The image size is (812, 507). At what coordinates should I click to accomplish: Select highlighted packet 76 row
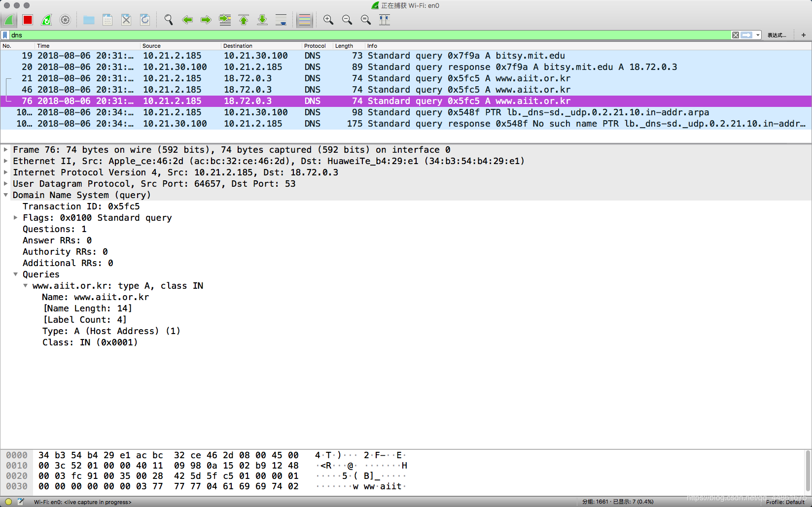coord(406,101)
